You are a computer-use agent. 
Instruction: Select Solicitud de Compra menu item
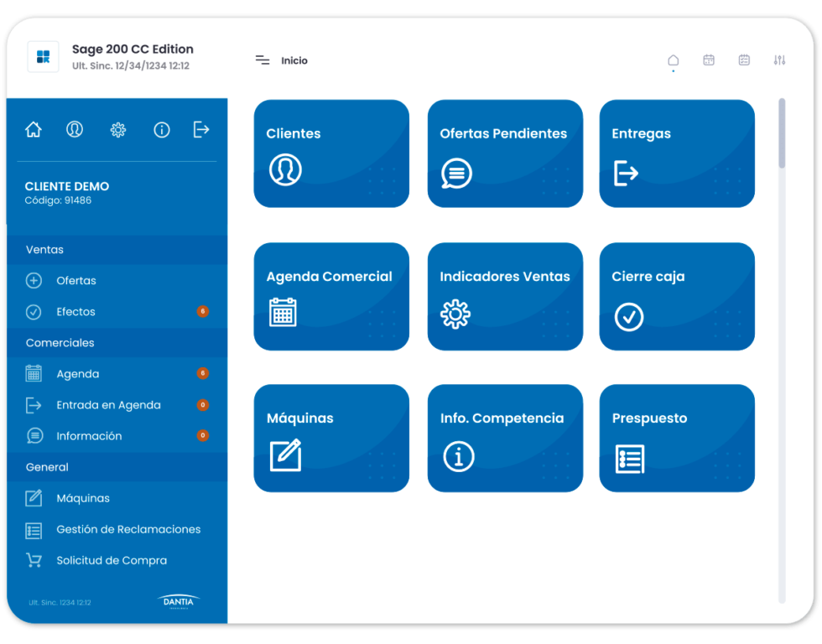[112, 560]
